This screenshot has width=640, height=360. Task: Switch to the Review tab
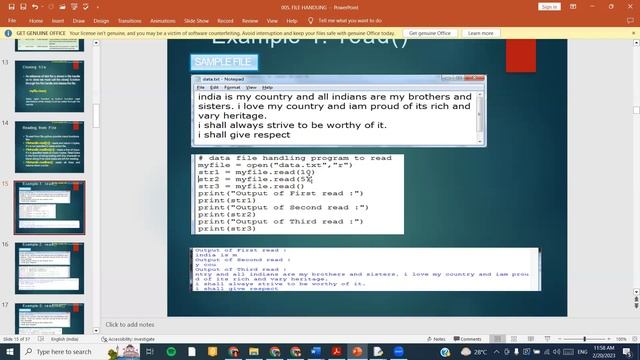click(x=250, y=20)
